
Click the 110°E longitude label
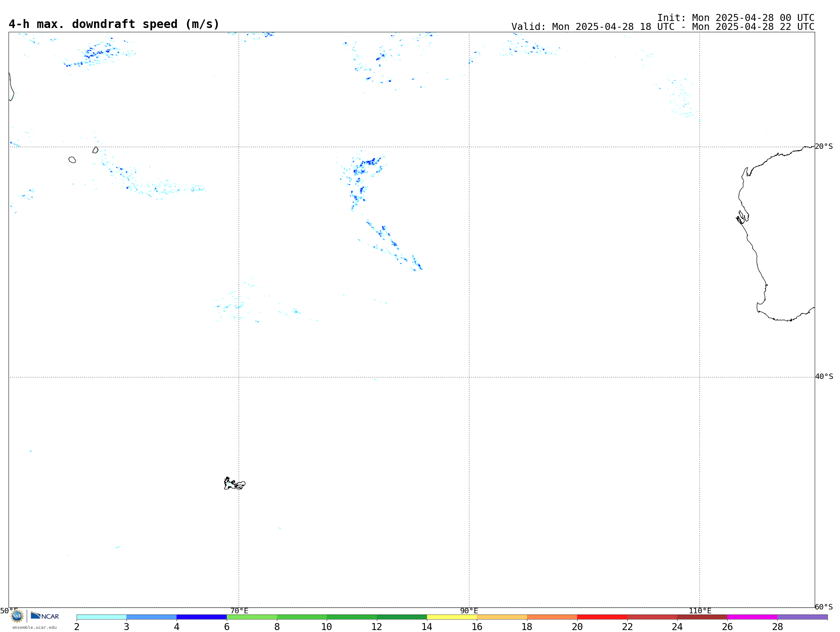click(700, 611)
